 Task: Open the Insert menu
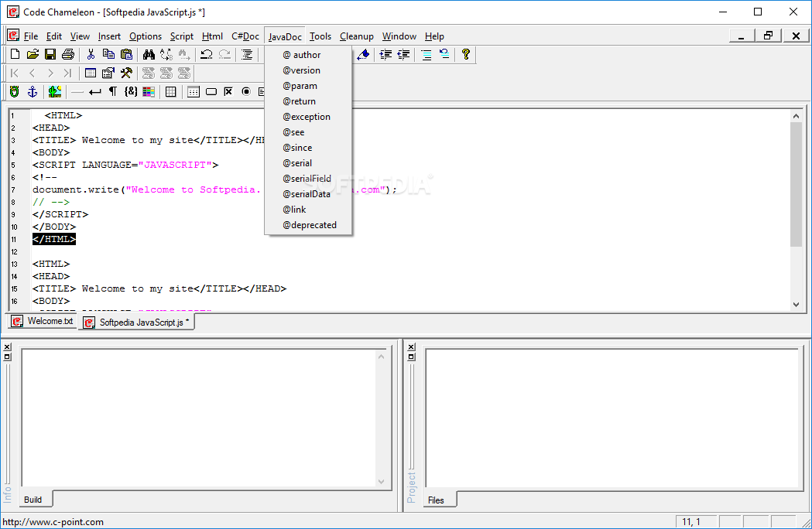(x=109, y=36)
